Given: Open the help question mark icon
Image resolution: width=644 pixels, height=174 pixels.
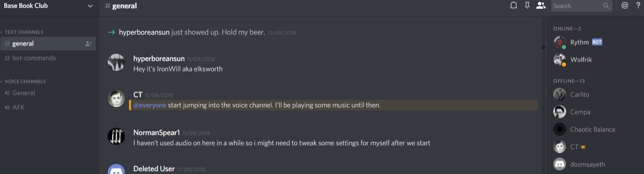Looking at the screenshot, I should point(638,6).
